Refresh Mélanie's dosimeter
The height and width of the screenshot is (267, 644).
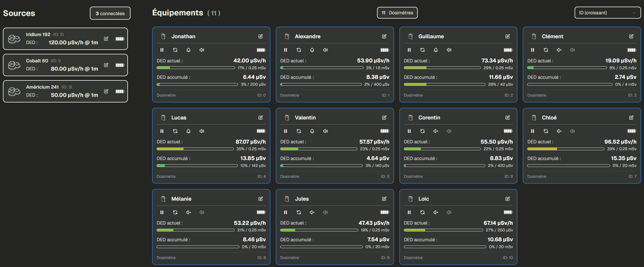coord(175,212)
